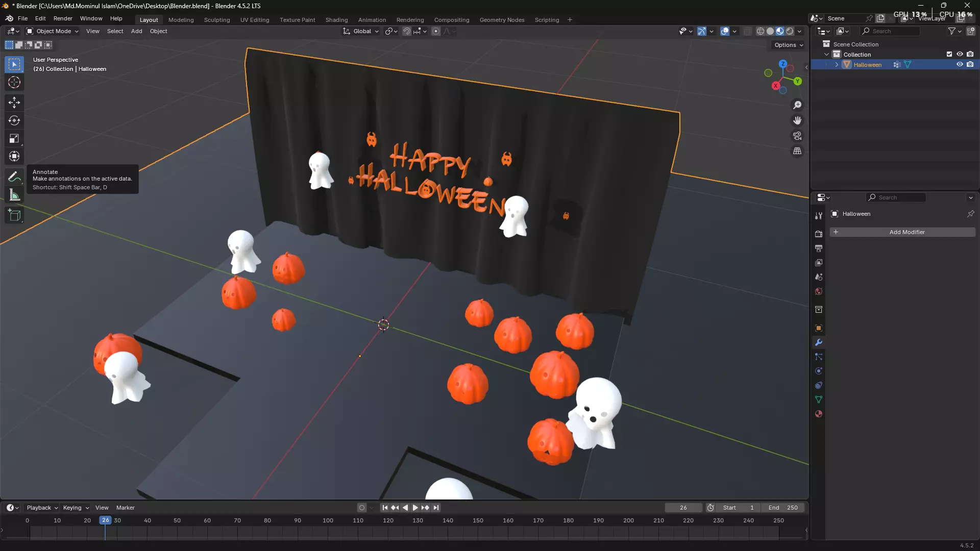Open the Object Constraints properties tab
This screenshot has height=551, width=980.
[819, 385]
